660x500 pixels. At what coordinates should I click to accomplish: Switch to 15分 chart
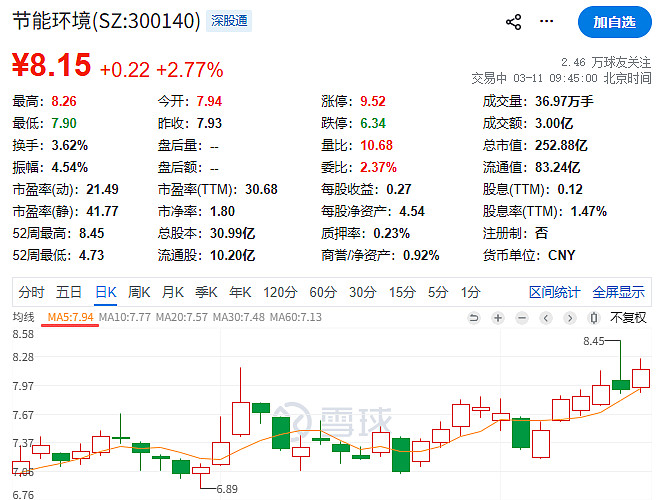(x=402, y=292)
